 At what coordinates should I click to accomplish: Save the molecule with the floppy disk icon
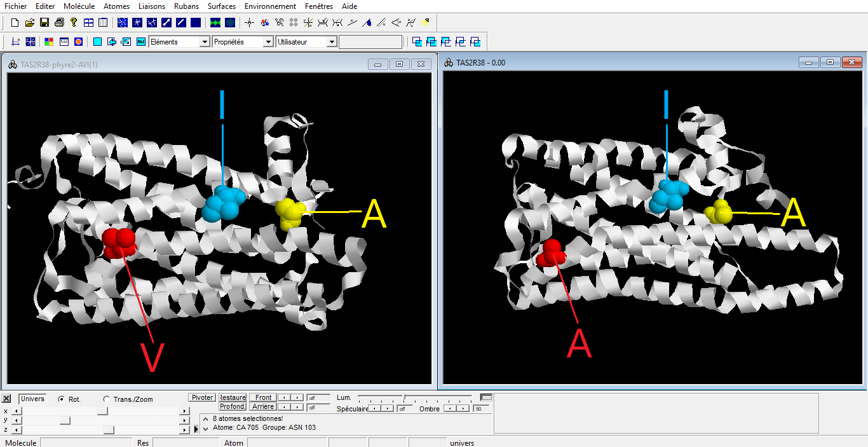coord(44,23)
